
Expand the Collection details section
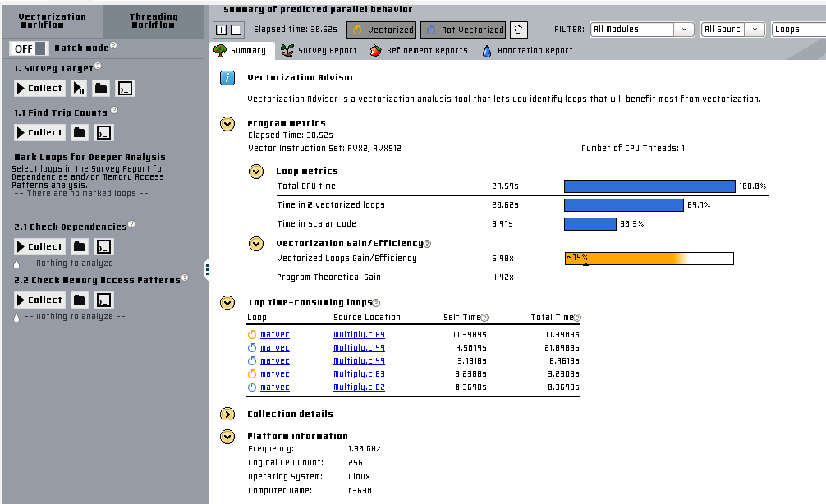[227, 414]
